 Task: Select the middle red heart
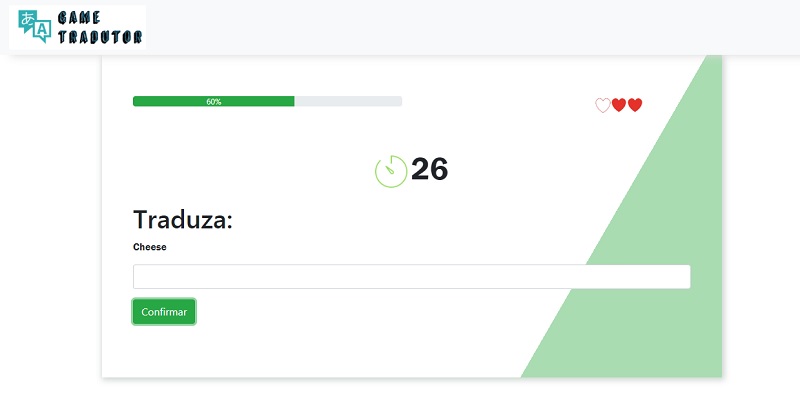click(x=618, y=105)
